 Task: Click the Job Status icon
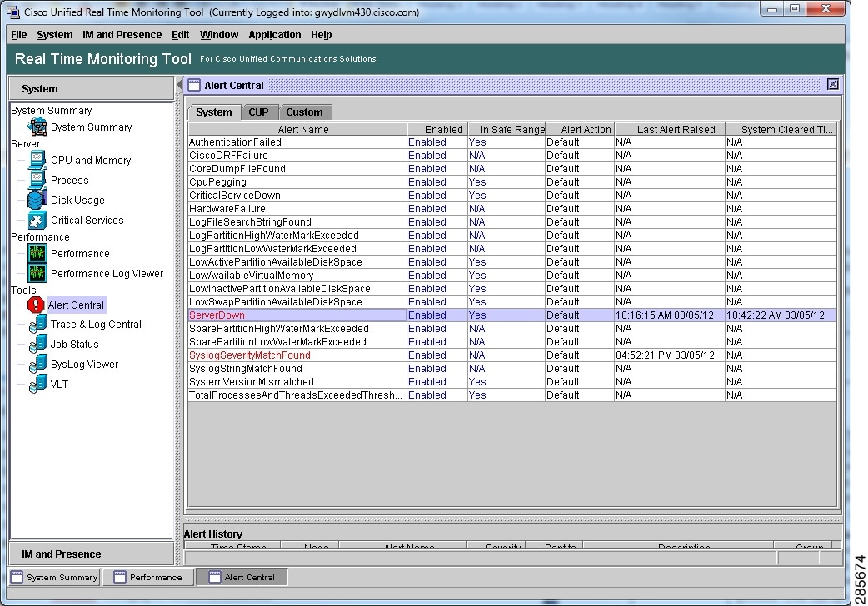[37, 345]
